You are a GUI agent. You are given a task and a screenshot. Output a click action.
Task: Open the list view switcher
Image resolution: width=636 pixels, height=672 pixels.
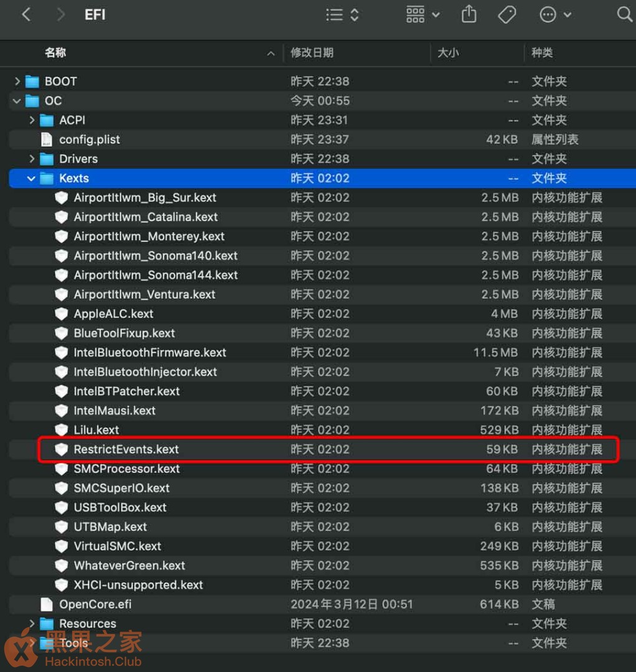(x=342, y=14)
